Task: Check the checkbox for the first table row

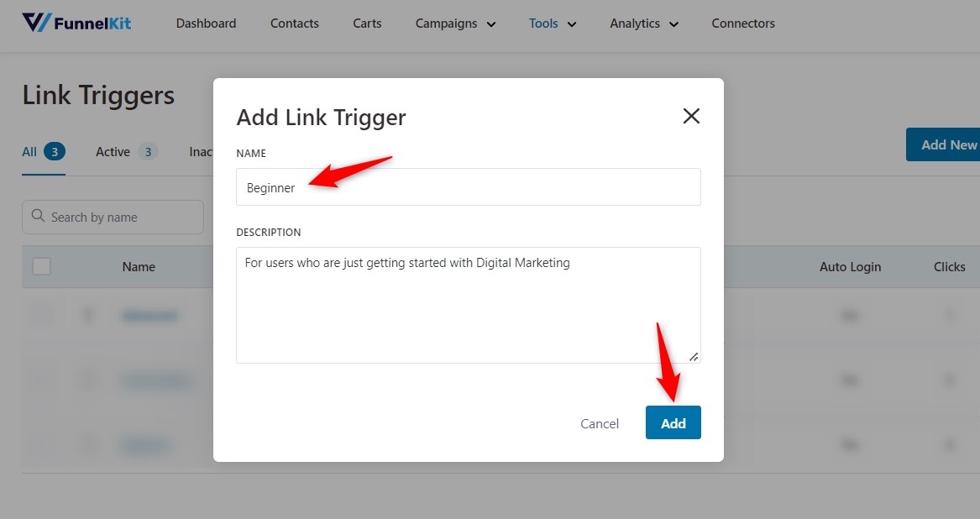Action: [40, 315]
